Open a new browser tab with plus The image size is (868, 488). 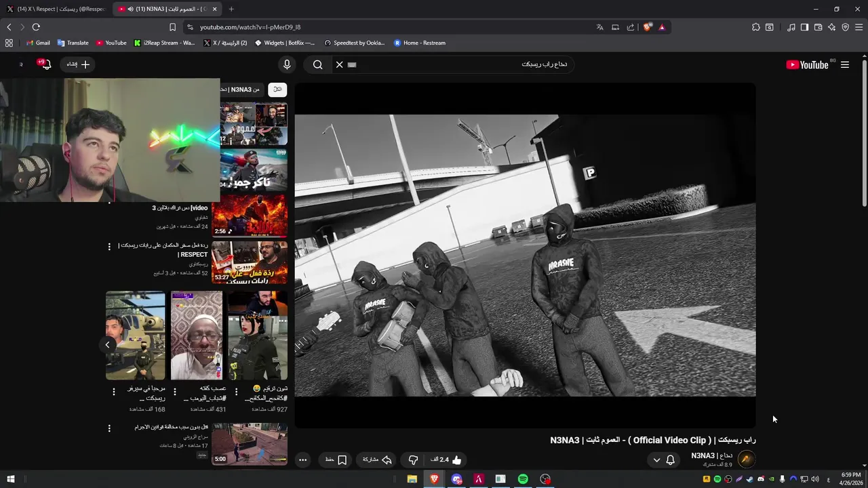point(231,9)
